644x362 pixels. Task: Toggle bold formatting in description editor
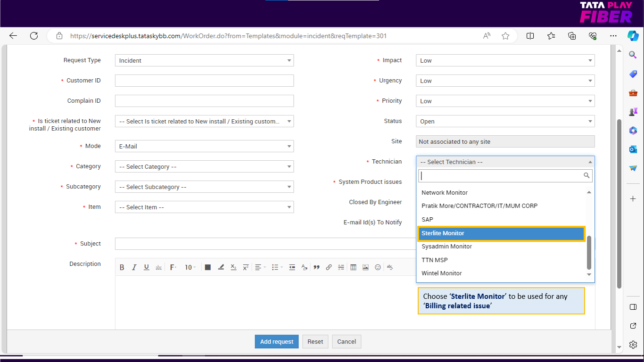pos(122,267)
